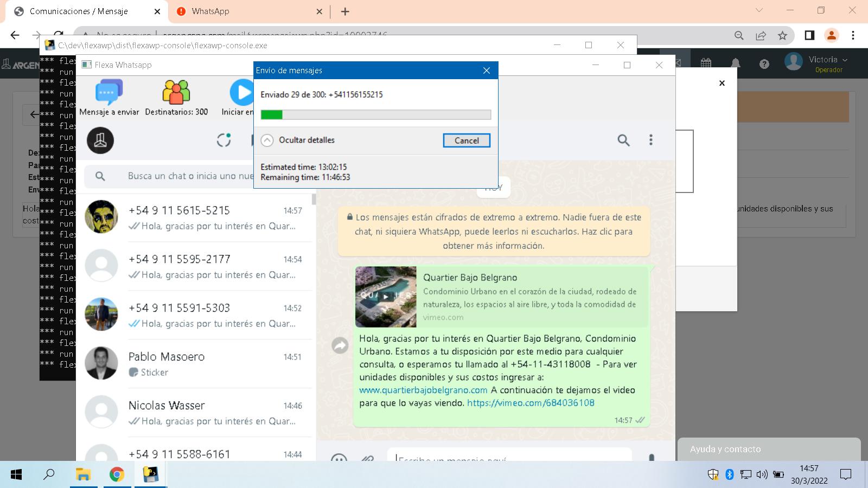Bookmark the page with star icon
868x488 pixels.
click(782, 35)
